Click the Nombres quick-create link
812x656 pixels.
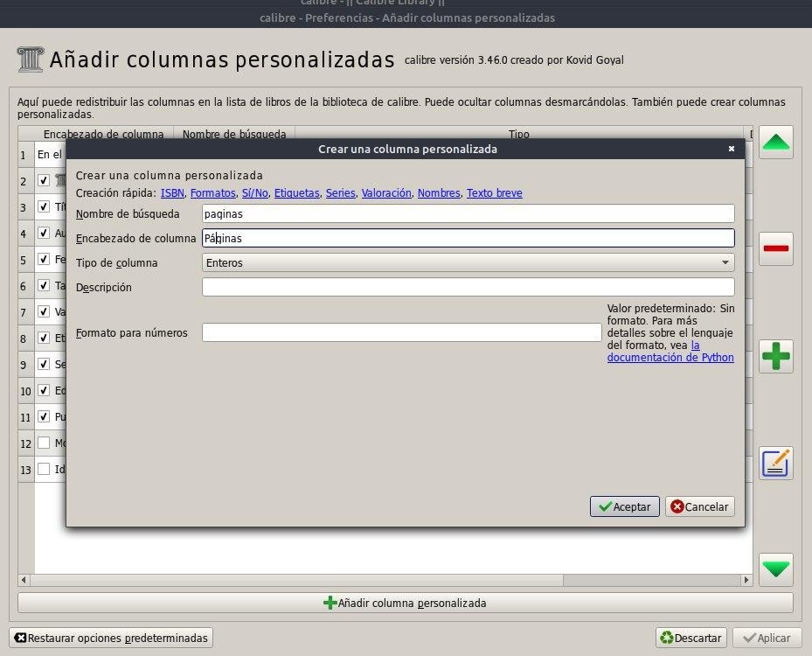pyautogui.click(x=439, y=192)
